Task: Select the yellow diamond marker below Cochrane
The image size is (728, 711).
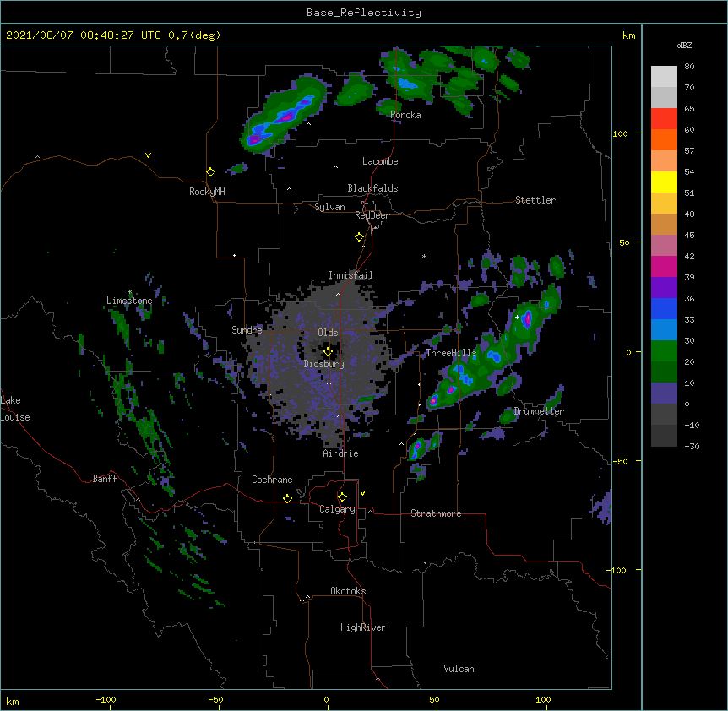Action: 287,498
